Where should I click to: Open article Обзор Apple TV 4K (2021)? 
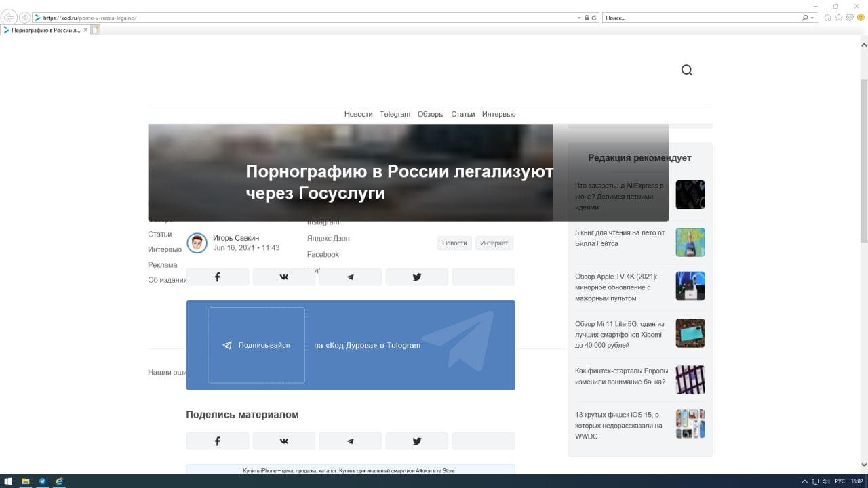pyautogui.click(x=616, y=287)
